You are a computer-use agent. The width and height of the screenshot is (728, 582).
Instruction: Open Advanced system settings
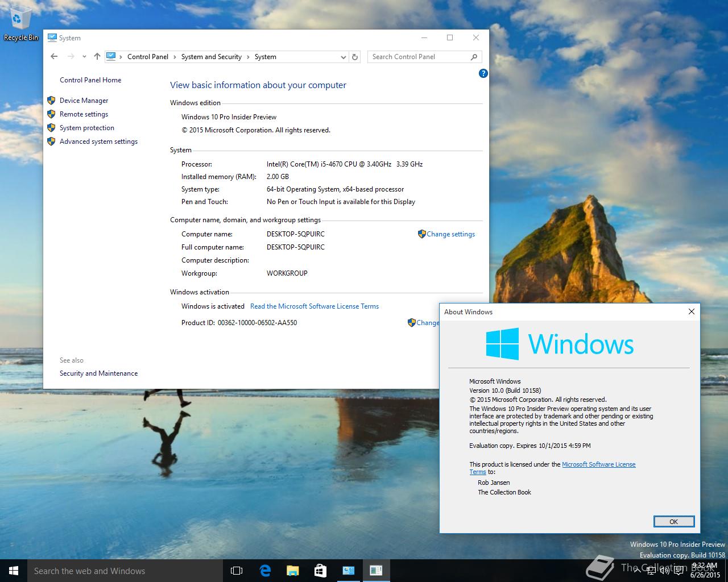coord(98,142)
